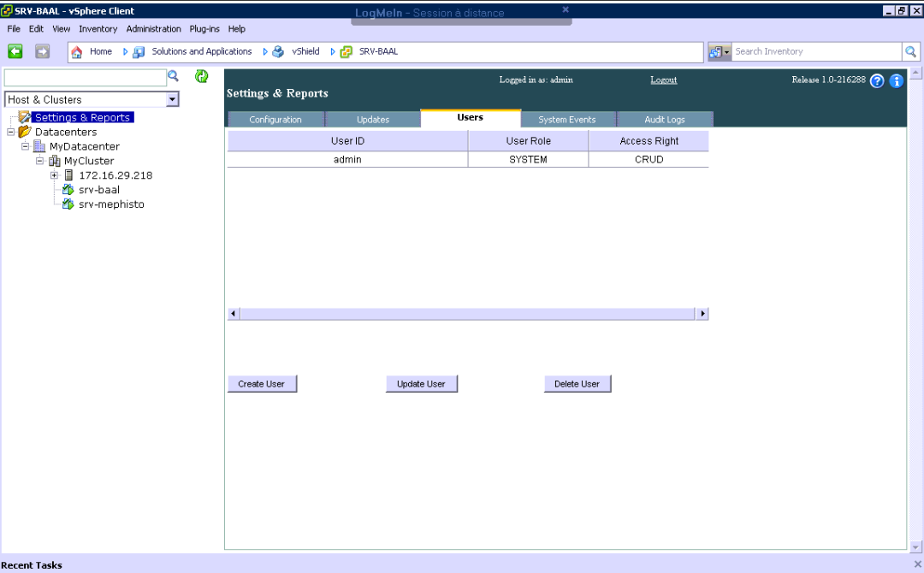Select the srv-mephisto virtual machine
This screenshot has width=924, height=573.
pos(110,204)
